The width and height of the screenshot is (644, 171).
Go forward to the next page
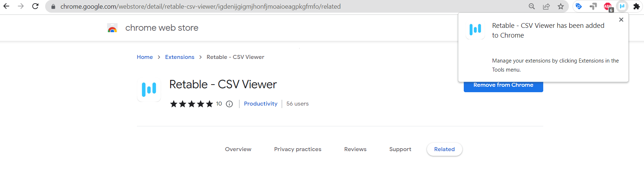click(21, 6)
